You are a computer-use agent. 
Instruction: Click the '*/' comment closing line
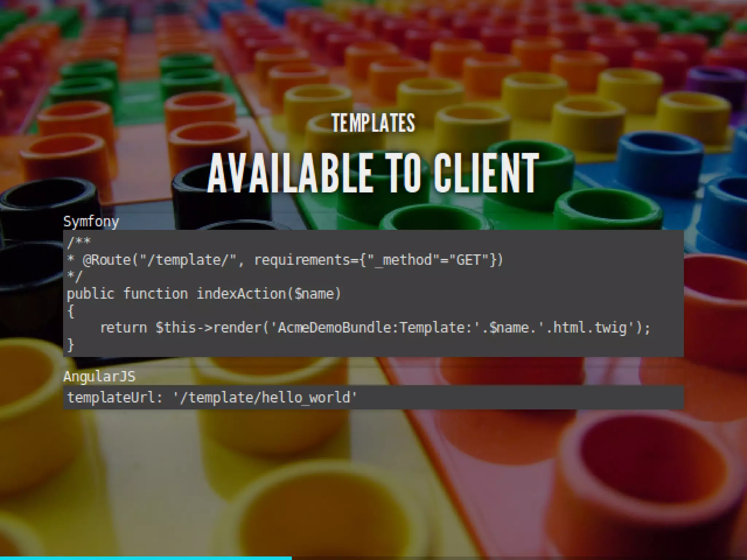[75, 276]
